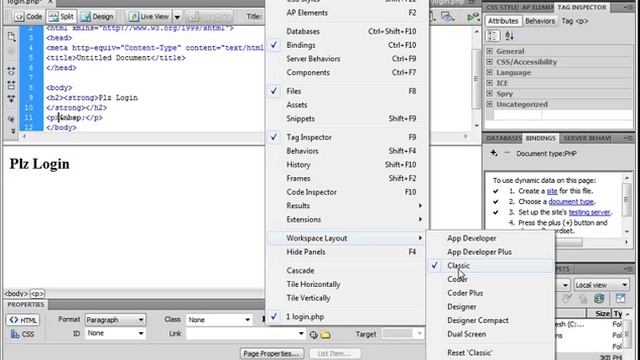Click the point-to-file target icon
Viewport: 640px width, 360px height.
(313, 335)
